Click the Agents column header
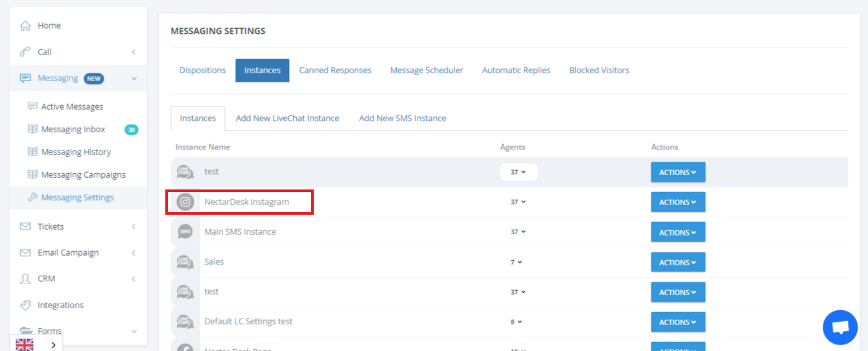The width and height of the screenshot is (868, 351). point(513,147)
